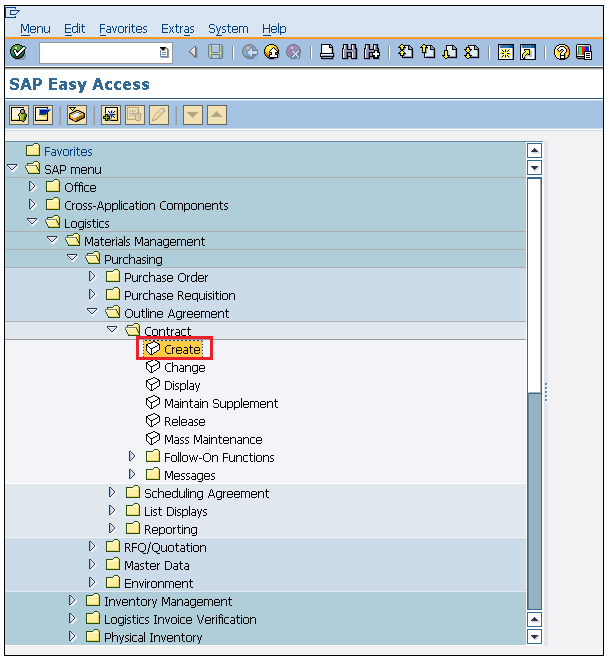Image resolution: width=610 pixels, height=661 pixels.
Task: Click the First Page icon
Action: pos(406,52)
